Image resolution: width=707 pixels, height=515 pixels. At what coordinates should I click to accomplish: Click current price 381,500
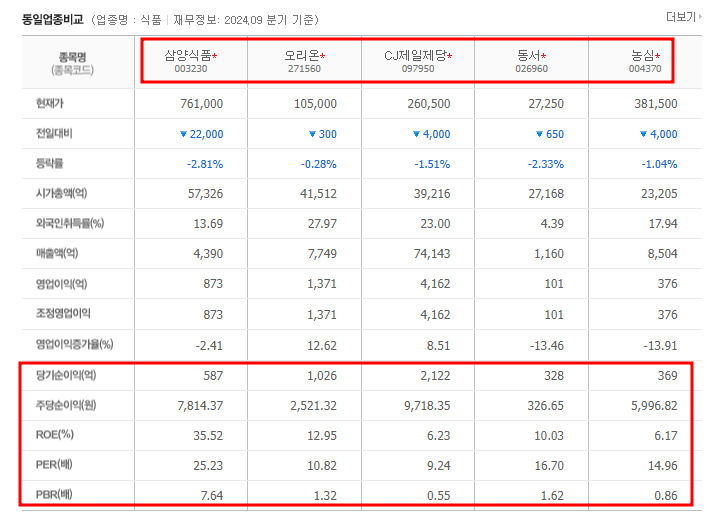click(x=656, y=104)
